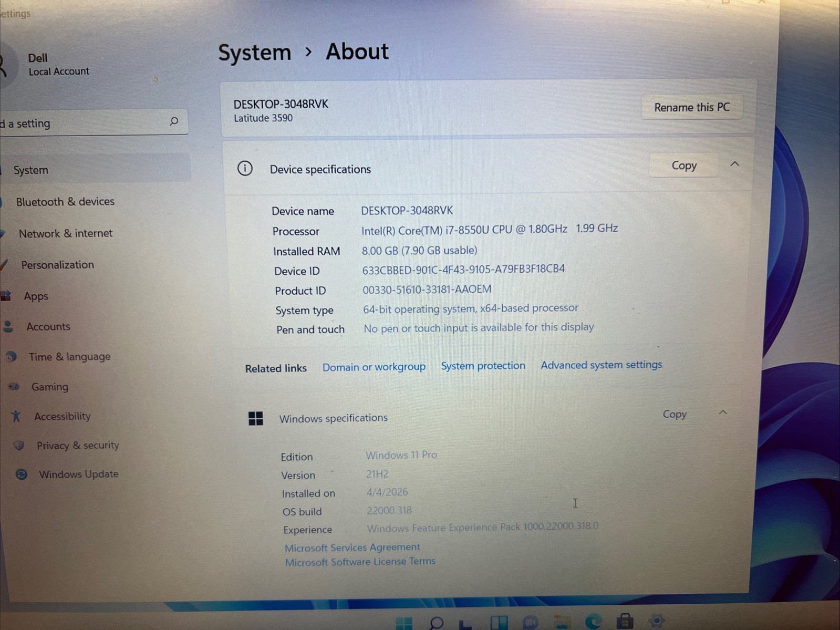The width and height of the screenshot is (840, 630).
Task: Click the Privacy & security shield icon
Action: coord(19,446)
